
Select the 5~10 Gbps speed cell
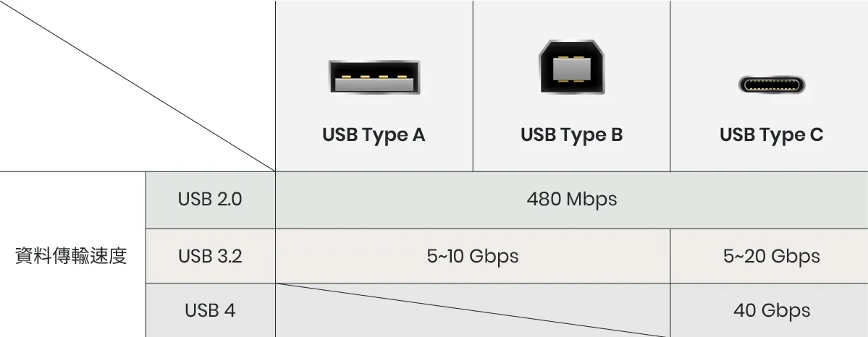[472, 256]
